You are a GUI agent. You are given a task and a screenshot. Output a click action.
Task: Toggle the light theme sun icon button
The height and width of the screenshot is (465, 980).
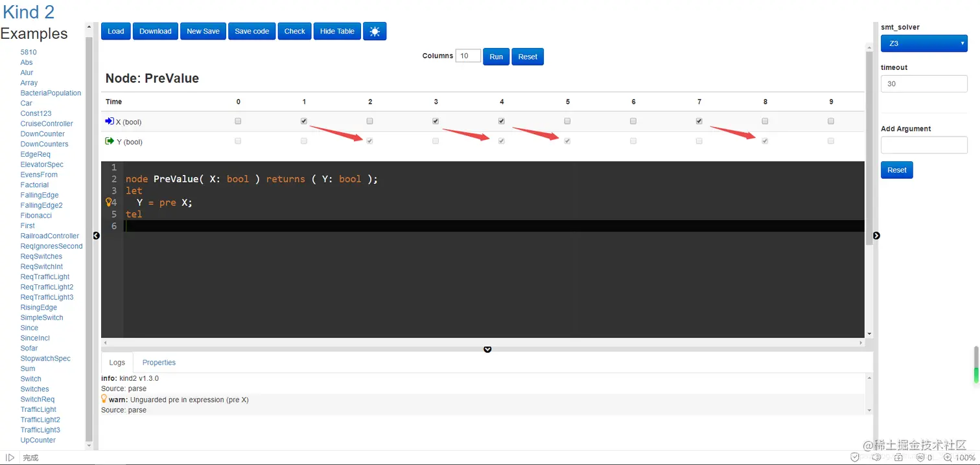[x=375, y=31]
